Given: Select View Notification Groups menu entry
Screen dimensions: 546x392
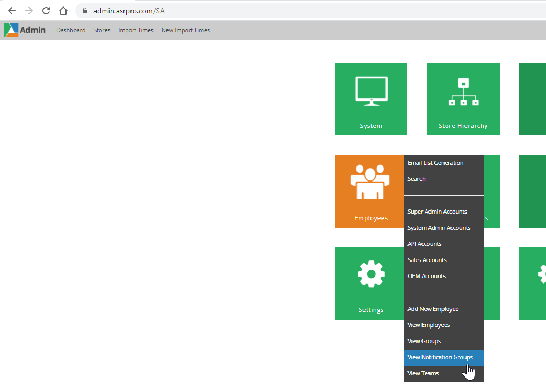Looking at the screenshot, I should click(439, 357).
